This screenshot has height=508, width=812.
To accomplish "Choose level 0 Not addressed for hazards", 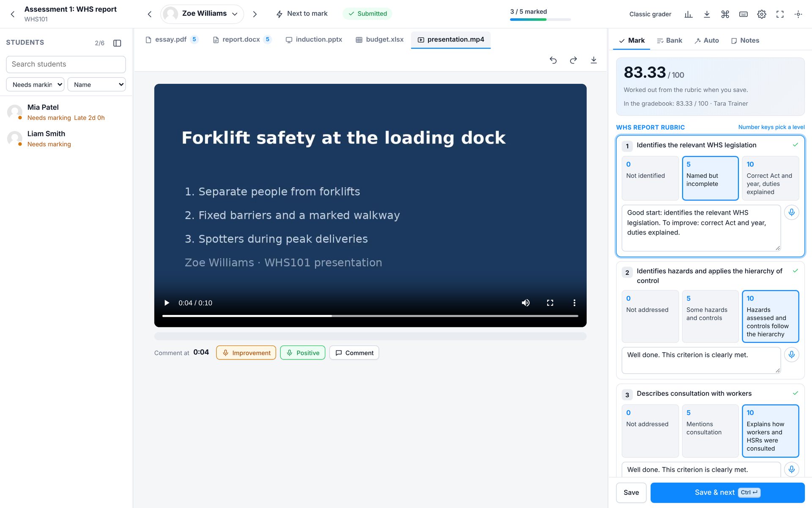I will click(x=650, y=316).
